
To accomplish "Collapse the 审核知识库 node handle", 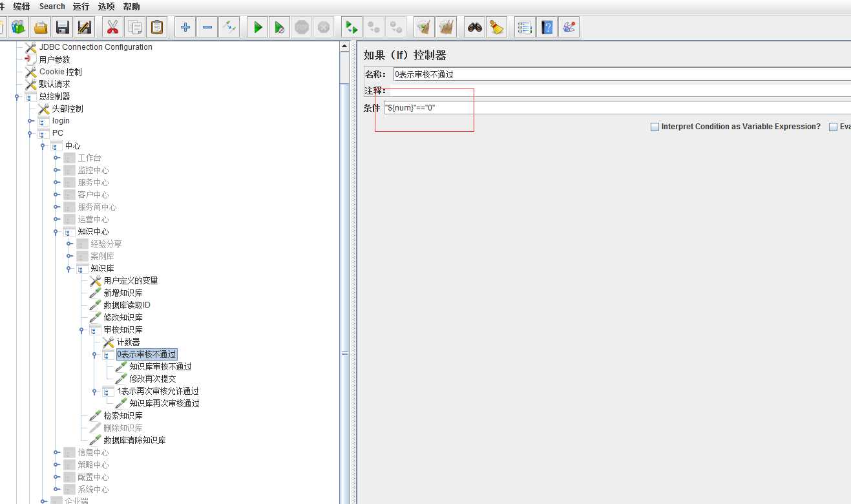I will 82,330.
